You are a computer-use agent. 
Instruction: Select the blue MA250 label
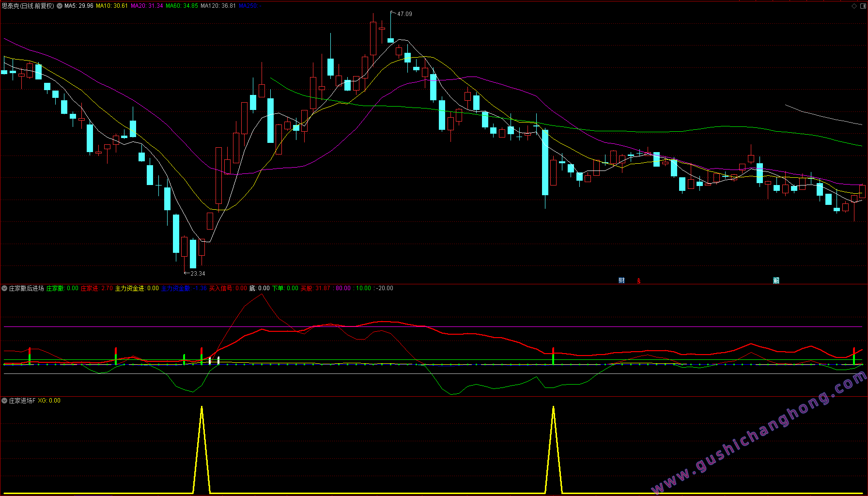coord(250,6)
